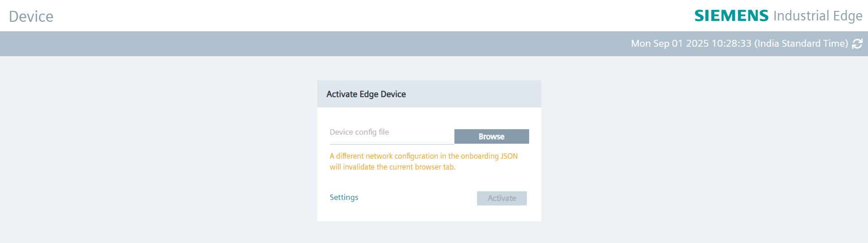Click the Browse button
Screen dimensions: 868x243
[491, 136]
